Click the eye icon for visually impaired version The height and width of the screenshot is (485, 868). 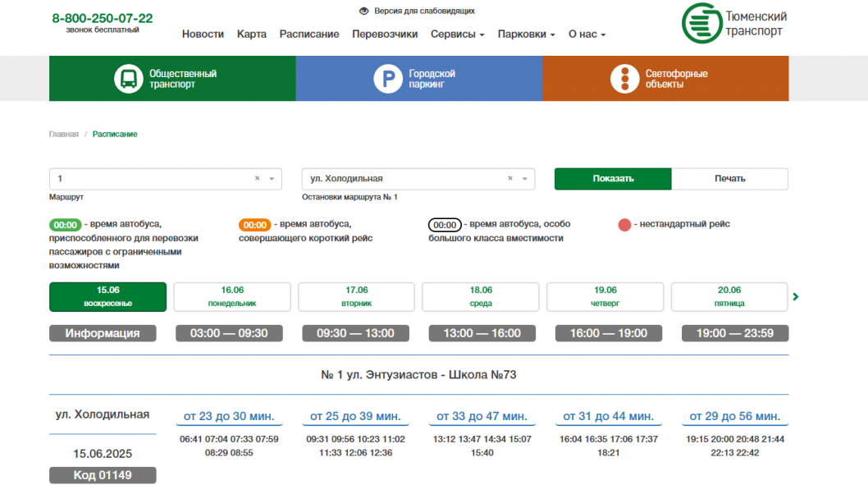[x=364, y=11]
